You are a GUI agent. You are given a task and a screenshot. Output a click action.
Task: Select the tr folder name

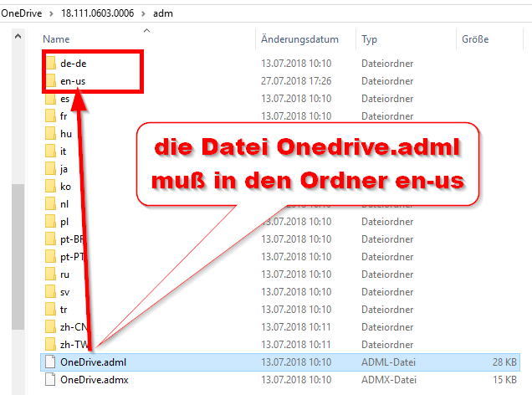coord(64,310)
